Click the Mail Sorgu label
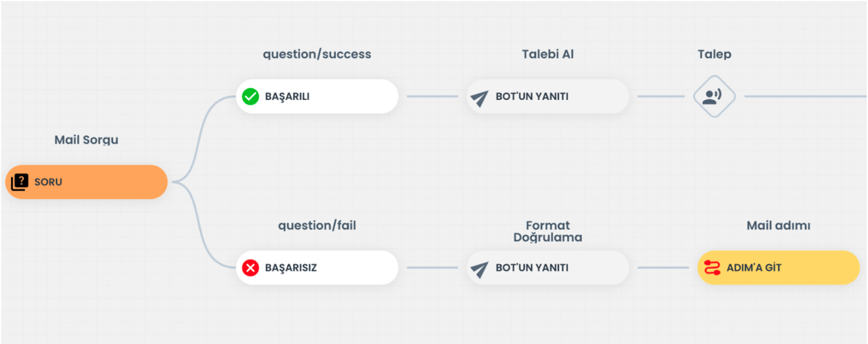 [x=87, y=140]
